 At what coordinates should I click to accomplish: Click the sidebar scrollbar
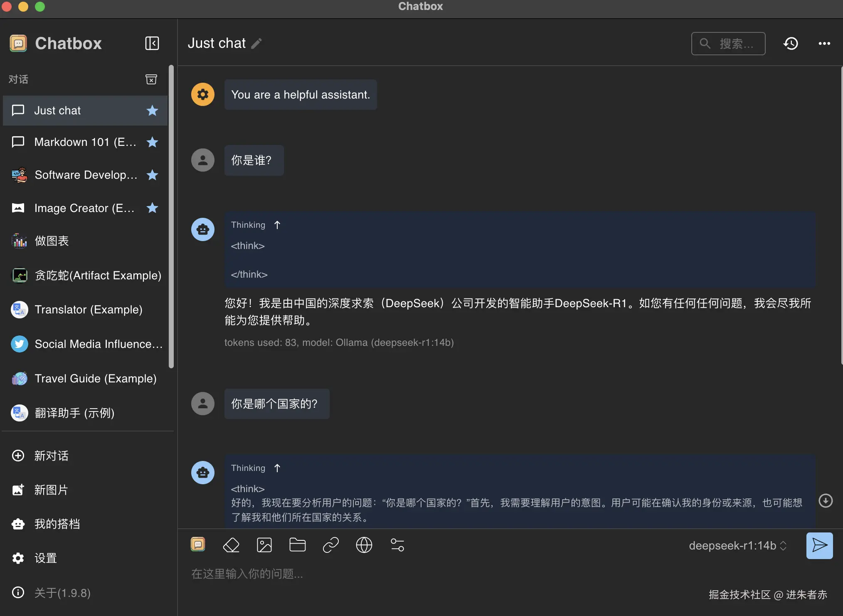coord(171,216)
